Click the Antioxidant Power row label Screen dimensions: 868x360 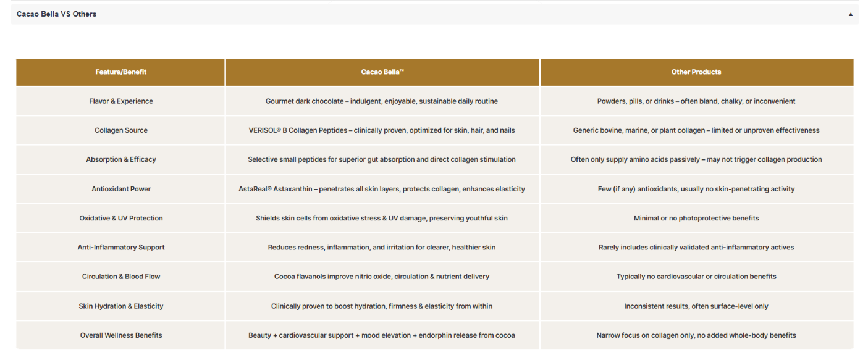[121, 189]
